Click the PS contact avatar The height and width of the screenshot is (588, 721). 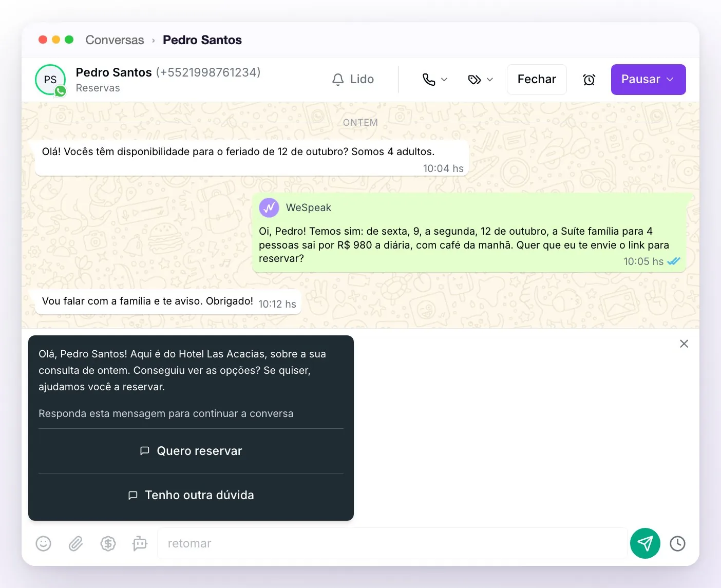click(x=50, y=80)
